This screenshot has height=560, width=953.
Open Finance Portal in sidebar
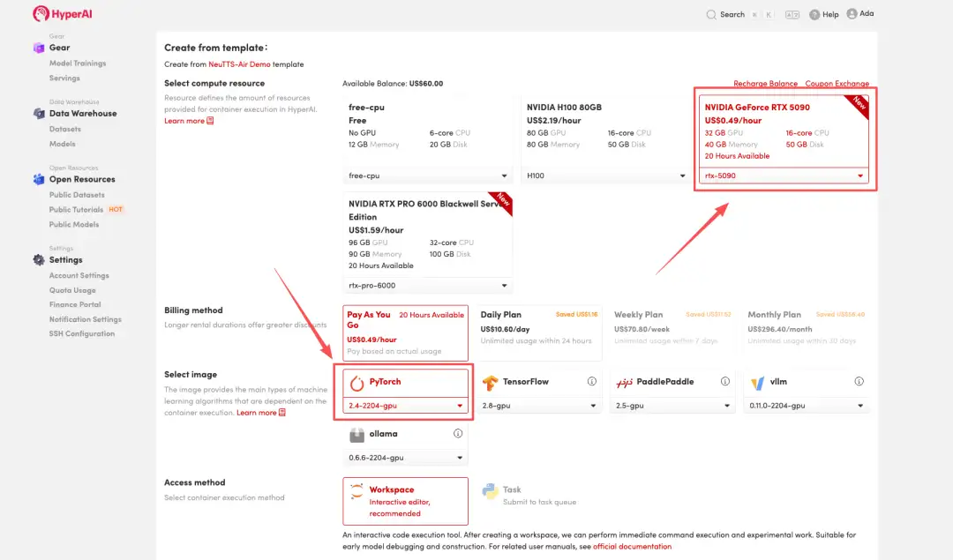(75, 304)
